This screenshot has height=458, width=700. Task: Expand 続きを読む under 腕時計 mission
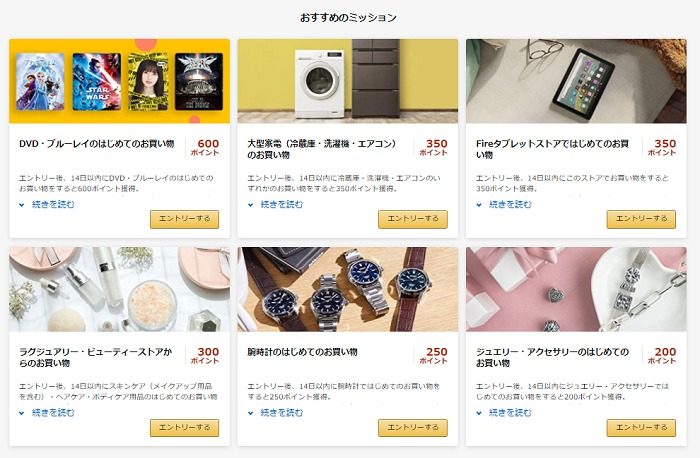tap(282, 413)
